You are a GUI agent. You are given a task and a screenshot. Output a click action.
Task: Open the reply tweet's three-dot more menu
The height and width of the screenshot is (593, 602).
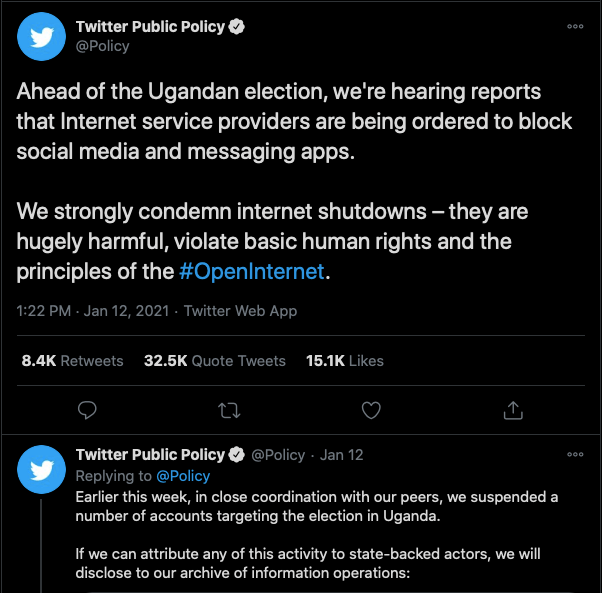[575, 455]
